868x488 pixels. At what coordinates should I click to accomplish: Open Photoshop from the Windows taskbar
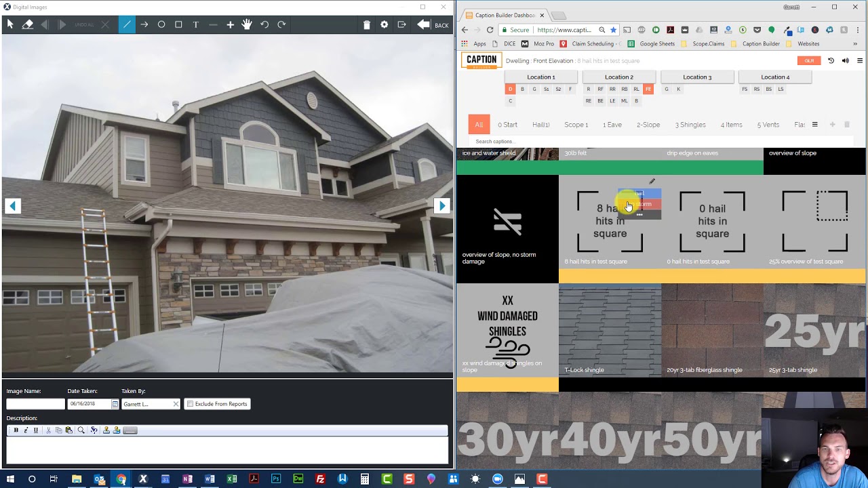[276, 479]
